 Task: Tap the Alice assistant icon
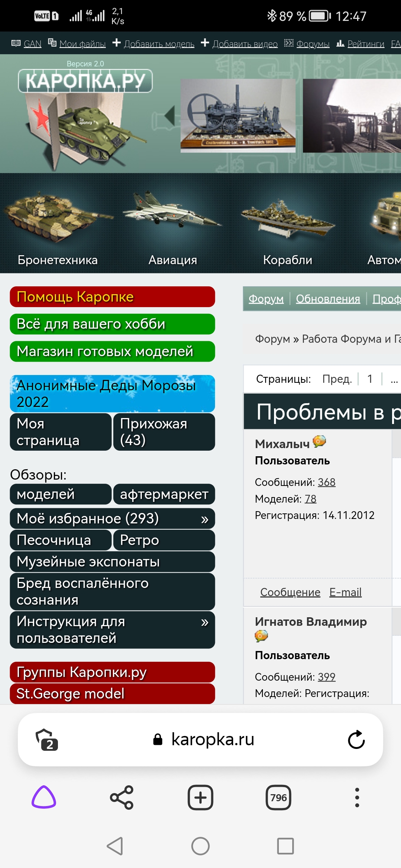44,797
